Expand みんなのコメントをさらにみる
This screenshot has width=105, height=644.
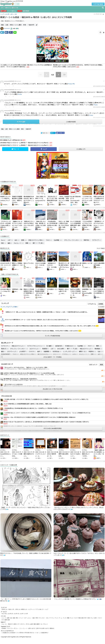[53, 389]
